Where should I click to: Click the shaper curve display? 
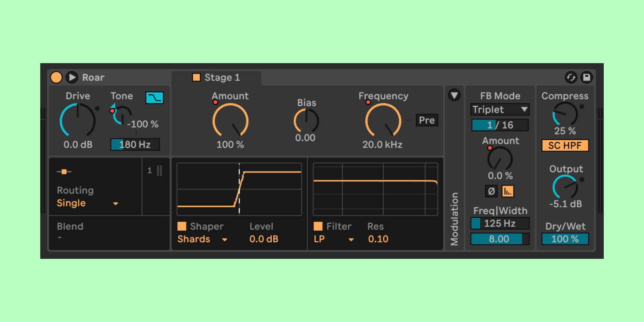pyautogui.click(x=239, y=189)
